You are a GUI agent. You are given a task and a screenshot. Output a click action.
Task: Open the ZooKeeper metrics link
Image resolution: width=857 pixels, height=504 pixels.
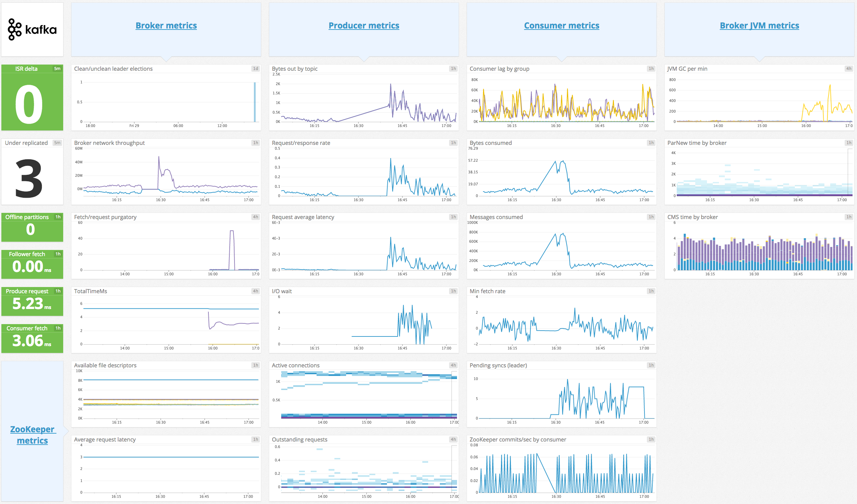point(32,434)
